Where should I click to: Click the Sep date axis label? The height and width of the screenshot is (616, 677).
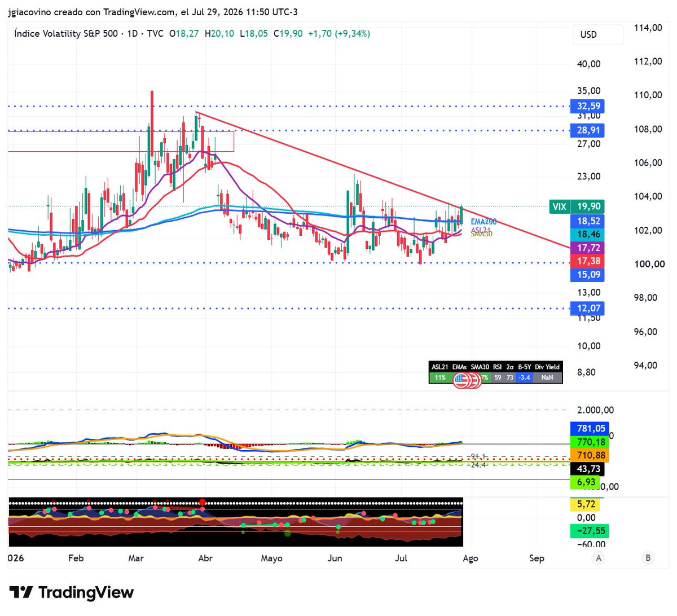[x=537, y=558]
